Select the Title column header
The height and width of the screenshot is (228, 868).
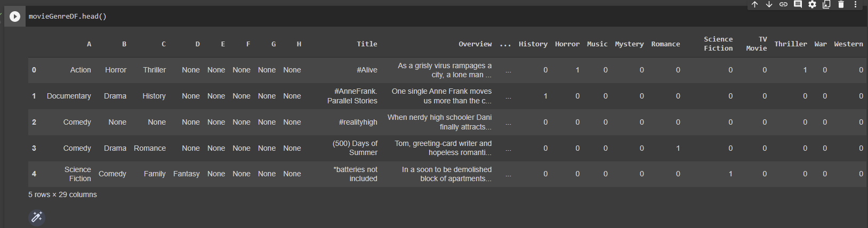click(x=367, y=44)
